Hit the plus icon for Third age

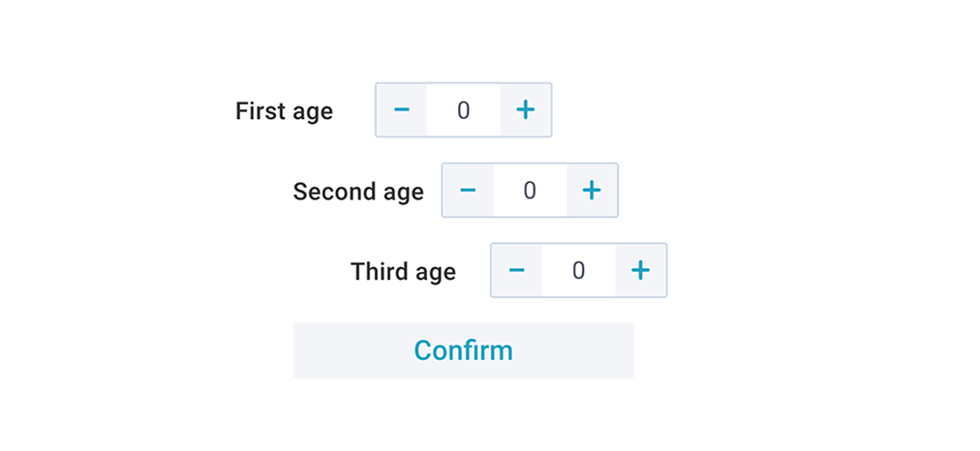point(640,270)
